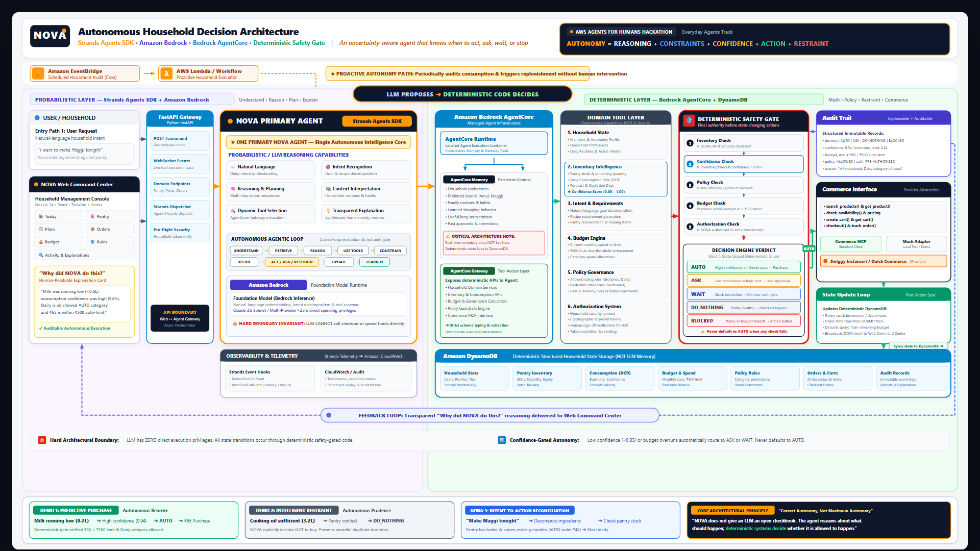This screenshot has height=551, width=980.
Task: Click the red shield icon in Deterministic Safety Gate
Action: click(x=690, y=121)
